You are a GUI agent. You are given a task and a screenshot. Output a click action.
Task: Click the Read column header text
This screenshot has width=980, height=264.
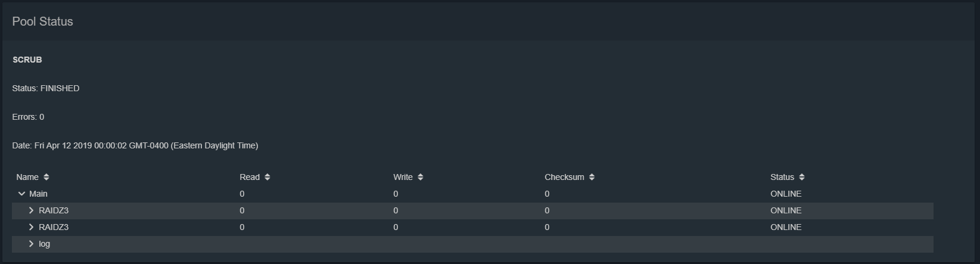[x=250, y=177]
